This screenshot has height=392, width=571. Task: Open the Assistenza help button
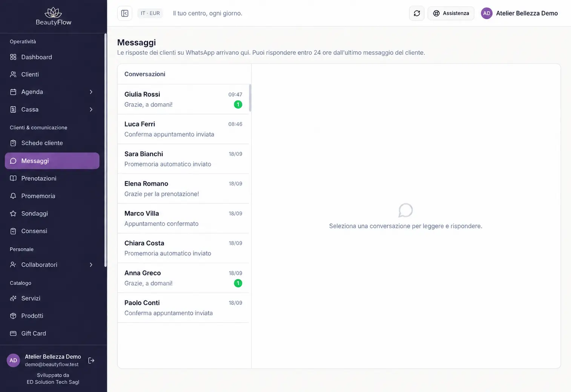[x=451, y=13]
